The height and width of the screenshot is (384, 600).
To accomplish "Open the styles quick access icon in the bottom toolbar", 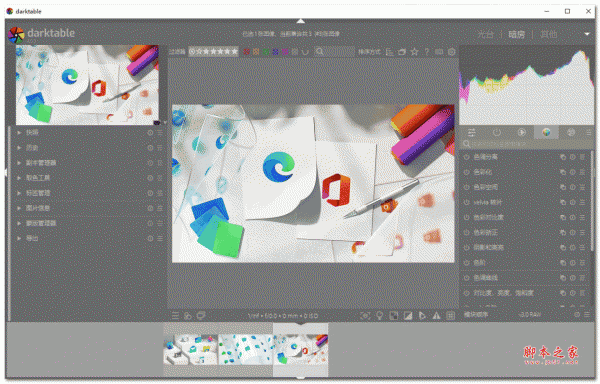I will pos(188,316).
